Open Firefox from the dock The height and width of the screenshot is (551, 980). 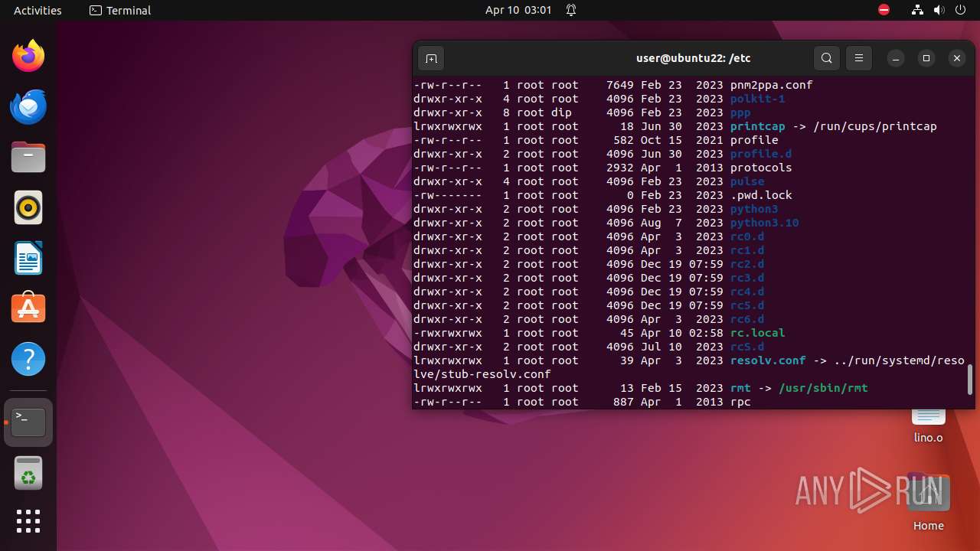28,56
